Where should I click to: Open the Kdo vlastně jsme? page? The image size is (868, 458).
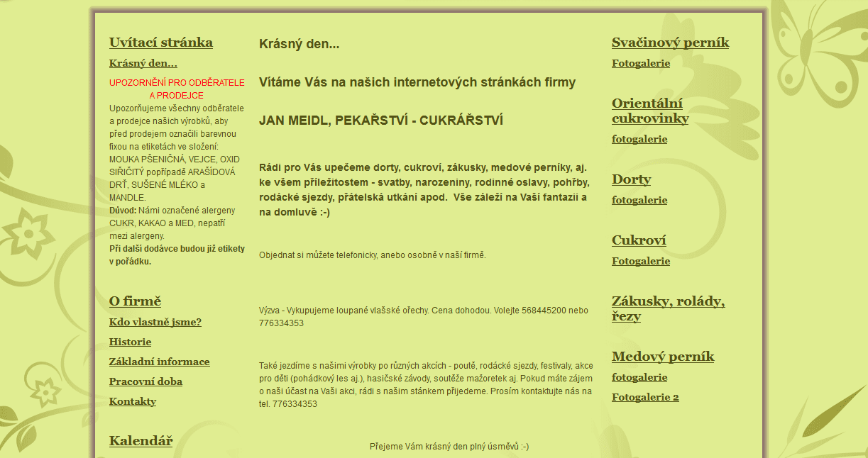click(155, 322)
